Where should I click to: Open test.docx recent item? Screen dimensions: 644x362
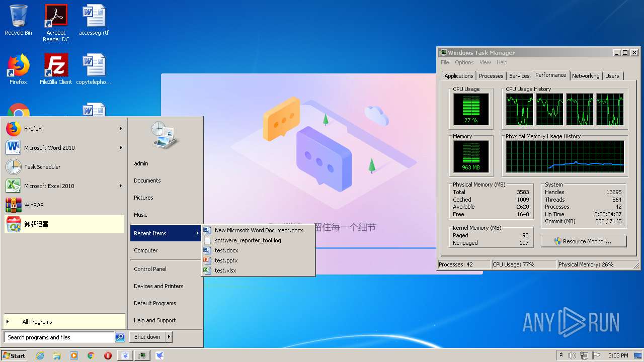(259, 250)
